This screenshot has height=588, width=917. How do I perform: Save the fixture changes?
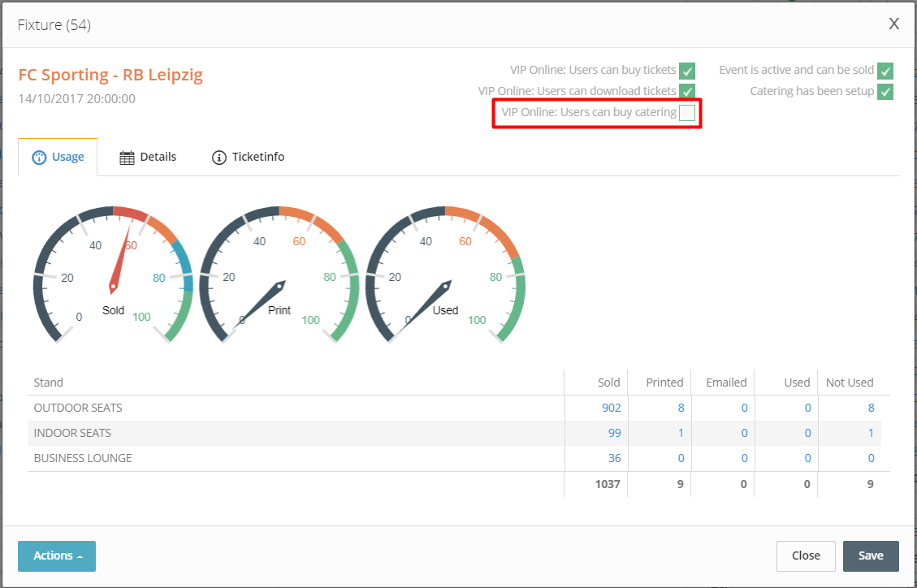pos(871,556)
